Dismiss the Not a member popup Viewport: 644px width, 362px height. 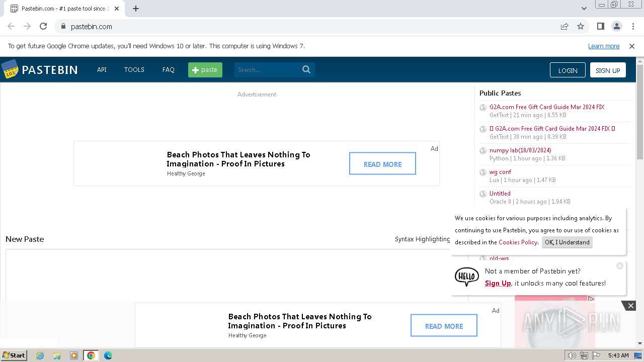pyautogui.click(x=620, y=266)
